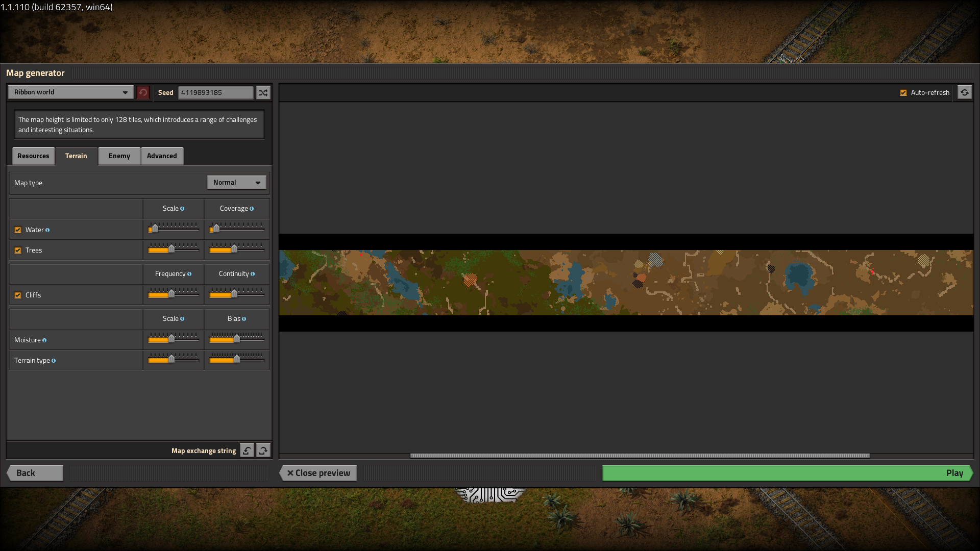Screen dimensions: 980x551
Task: Show info tooltip for Moisture
Action: pyautogui.click(x=44, y=340)
